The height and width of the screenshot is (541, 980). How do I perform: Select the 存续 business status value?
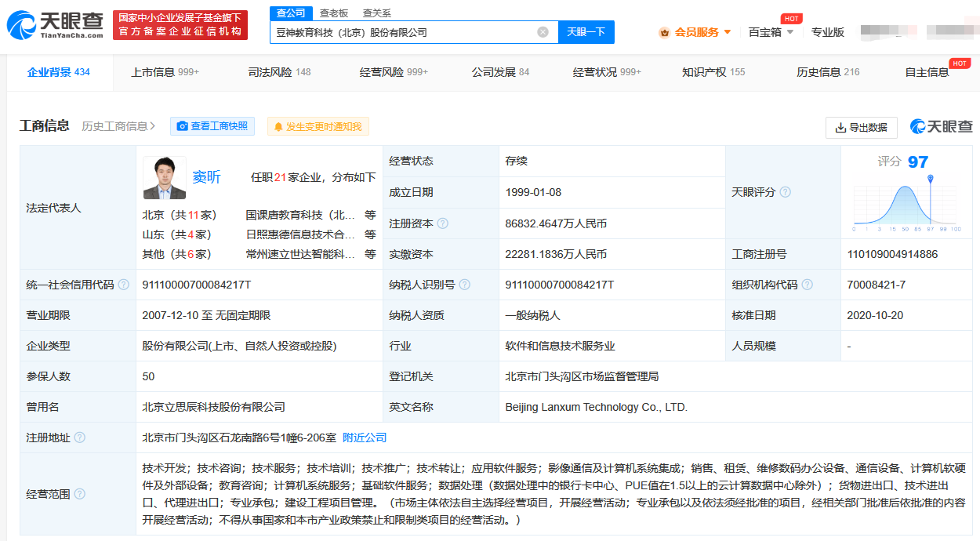coord(517,161)
